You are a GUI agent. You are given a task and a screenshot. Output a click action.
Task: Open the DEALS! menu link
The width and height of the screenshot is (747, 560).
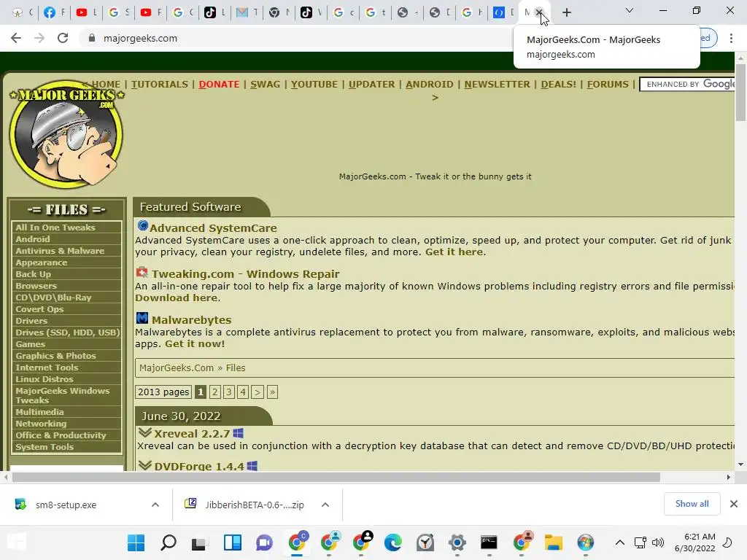click(559, 85)
